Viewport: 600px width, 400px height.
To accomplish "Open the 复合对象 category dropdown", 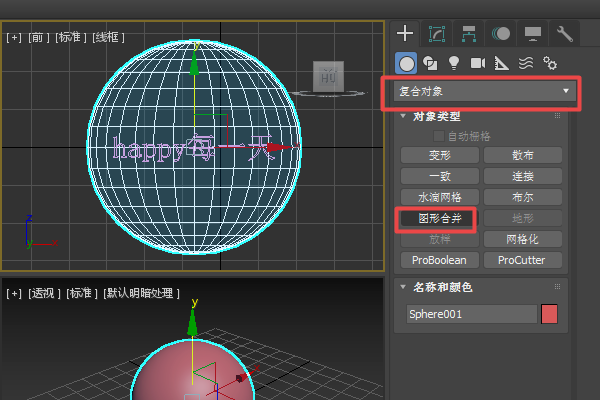I will pyautogui.click(x=483, y=91).
